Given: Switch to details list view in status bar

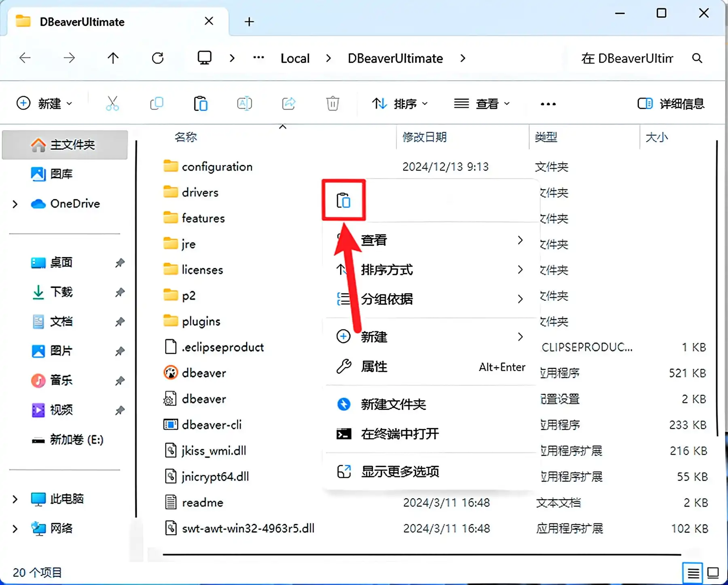Looking at the screenshot, I should (x=693, y=573).
